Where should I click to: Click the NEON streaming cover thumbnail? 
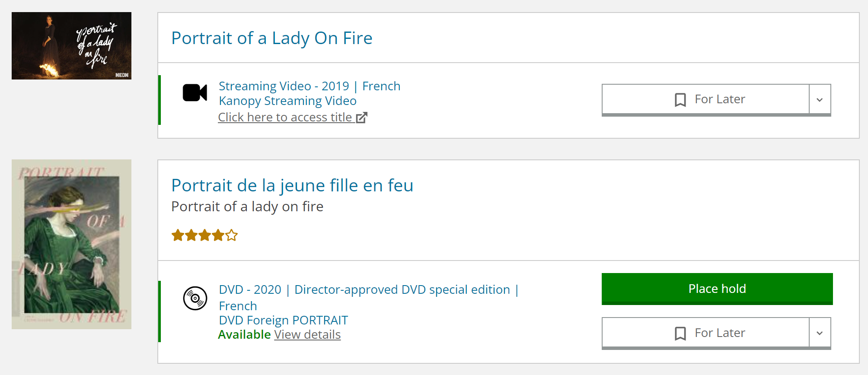pos(71,46)
